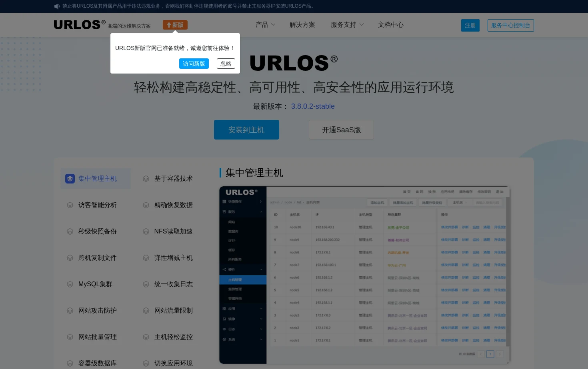Select the 网站批量管理 feature tab
This screenshot has width=588, height=369.
click(96, 337)
